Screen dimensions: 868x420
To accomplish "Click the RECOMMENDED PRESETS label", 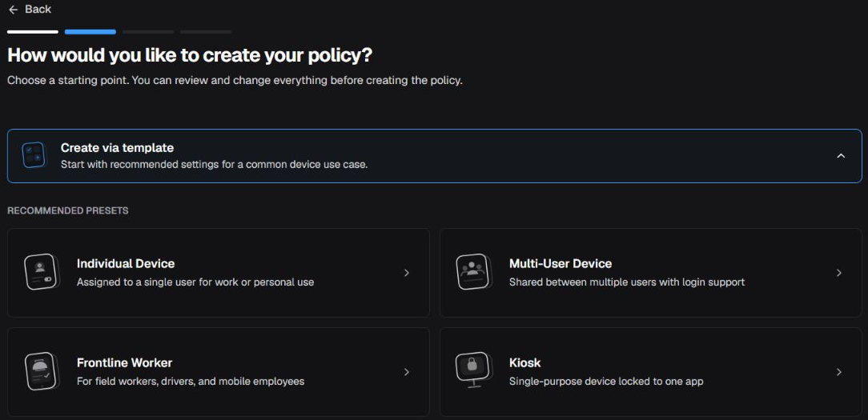I will point(67,211).
